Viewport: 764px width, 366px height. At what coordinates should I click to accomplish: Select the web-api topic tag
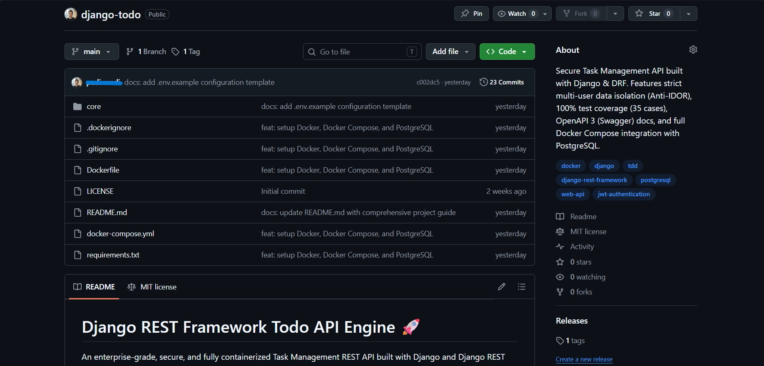[573, 194]
